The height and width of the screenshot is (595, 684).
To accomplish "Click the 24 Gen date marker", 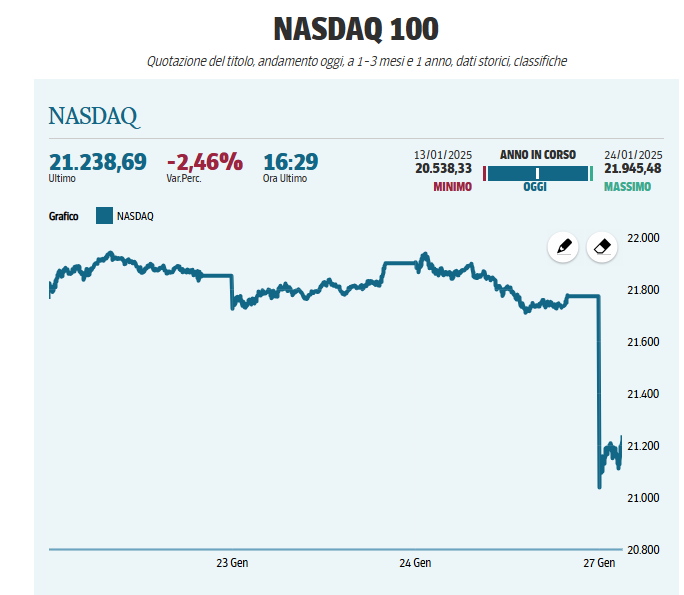I will pyautogui.click(x=415, y=563).
